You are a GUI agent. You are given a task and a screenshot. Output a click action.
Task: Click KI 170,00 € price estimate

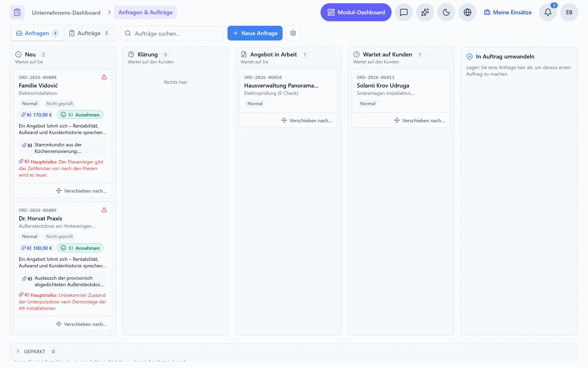(36, 115)
